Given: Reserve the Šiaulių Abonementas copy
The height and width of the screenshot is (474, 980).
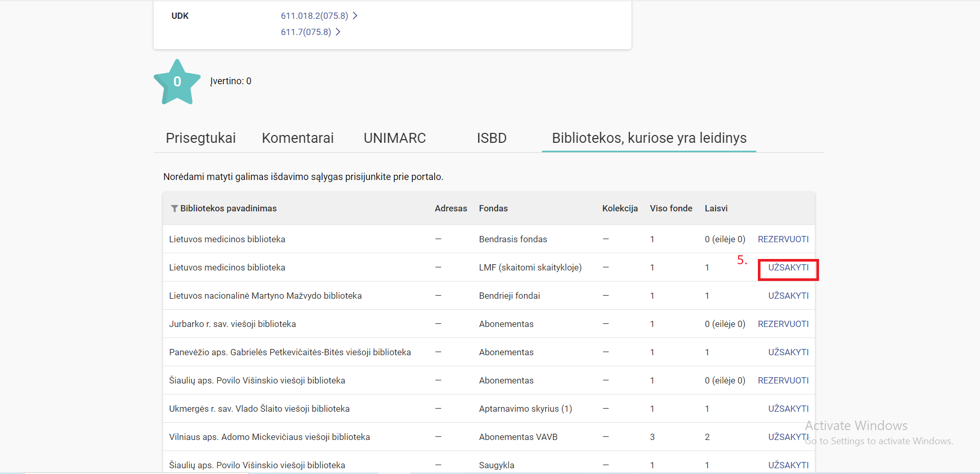Looking at the screenshot, I should click(783, 380).
